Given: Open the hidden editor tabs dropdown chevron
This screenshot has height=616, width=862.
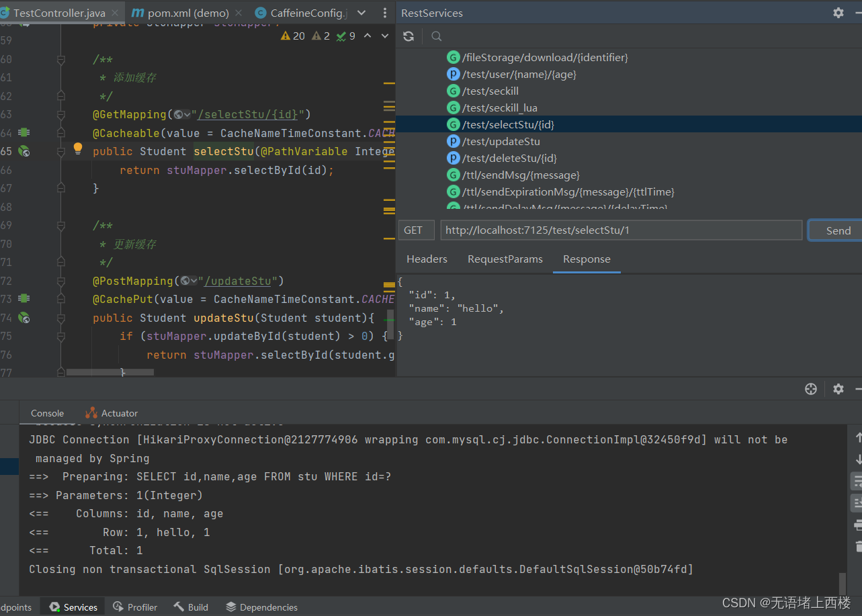Looking at the screenshot, I should (361, 12).
